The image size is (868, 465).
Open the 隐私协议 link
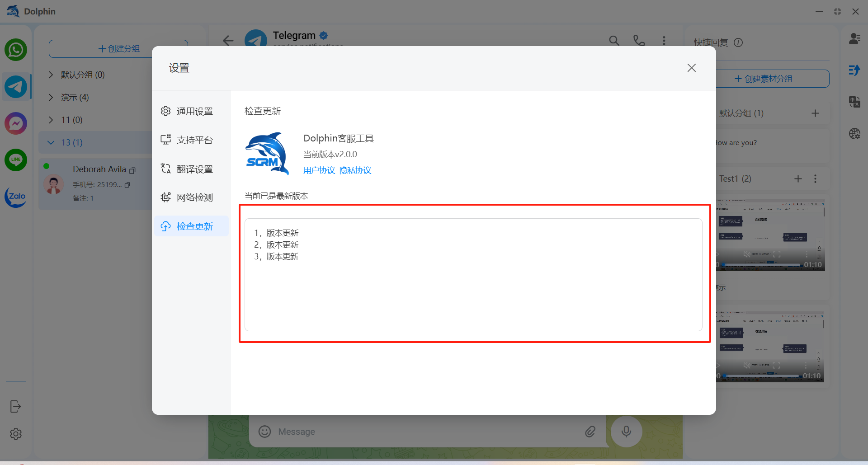tap(355, 170)
